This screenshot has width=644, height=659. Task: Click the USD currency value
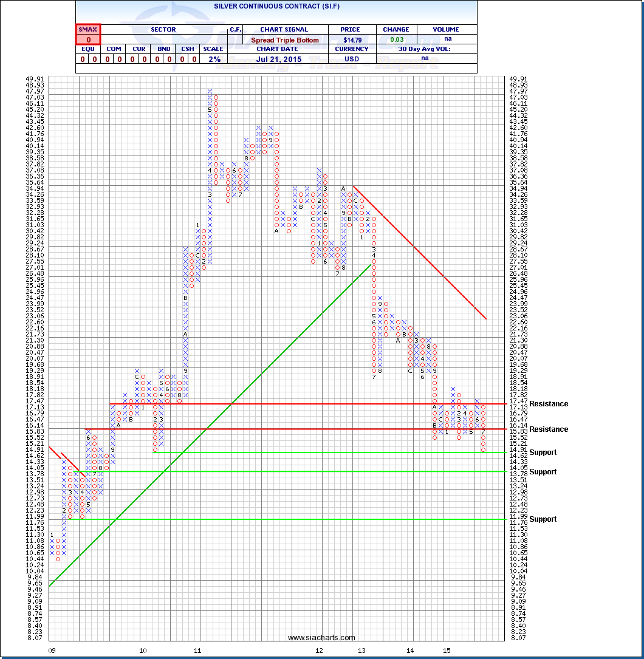pyautogui.click(x=351, y=59)
